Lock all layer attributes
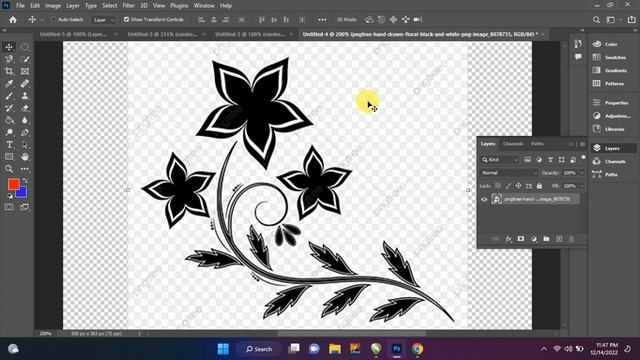The image size is (640, 360). coord(540,186)
